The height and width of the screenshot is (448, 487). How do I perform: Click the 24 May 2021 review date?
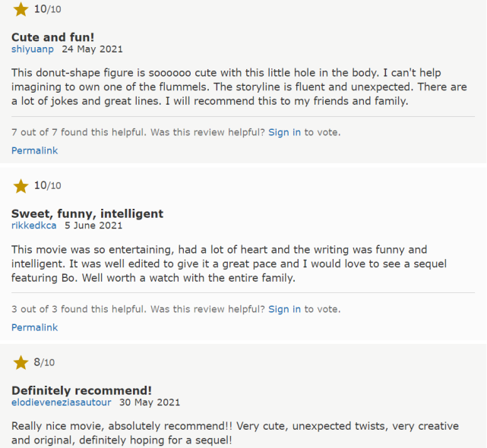tap(92, 49)
